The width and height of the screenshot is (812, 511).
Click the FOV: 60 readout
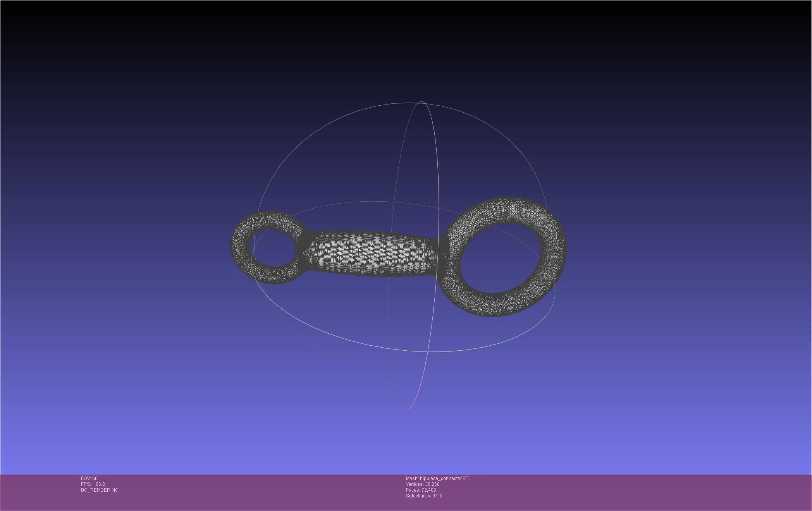point(89,478)
